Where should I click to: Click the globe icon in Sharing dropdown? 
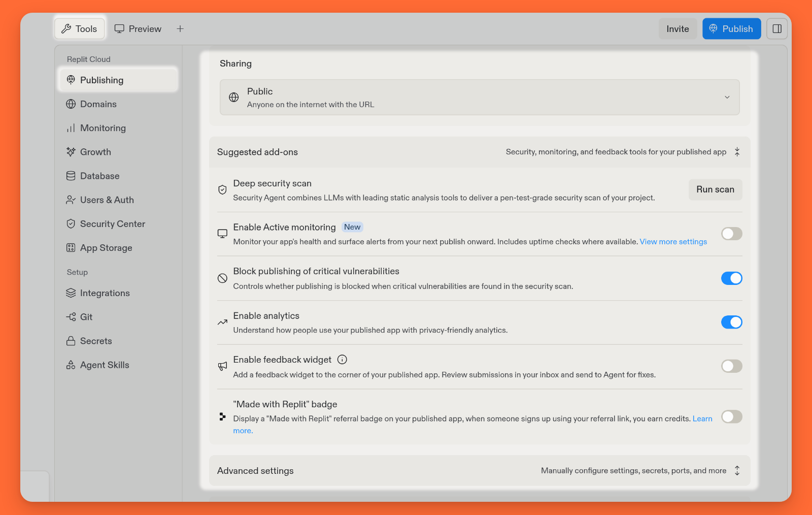pos(234,98)
